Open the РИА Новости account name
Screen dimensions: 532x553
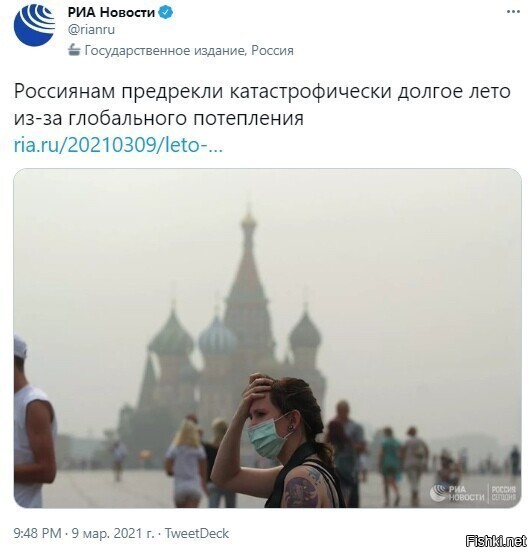coord(111,12)
